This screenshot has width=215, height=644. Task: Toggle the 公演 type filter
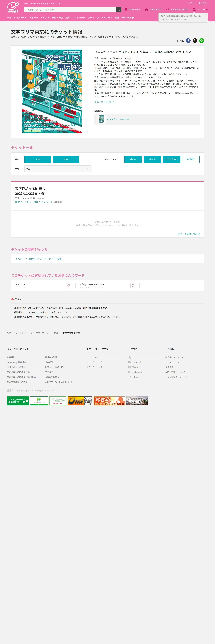pyautogui.click(x=38, y=159)
